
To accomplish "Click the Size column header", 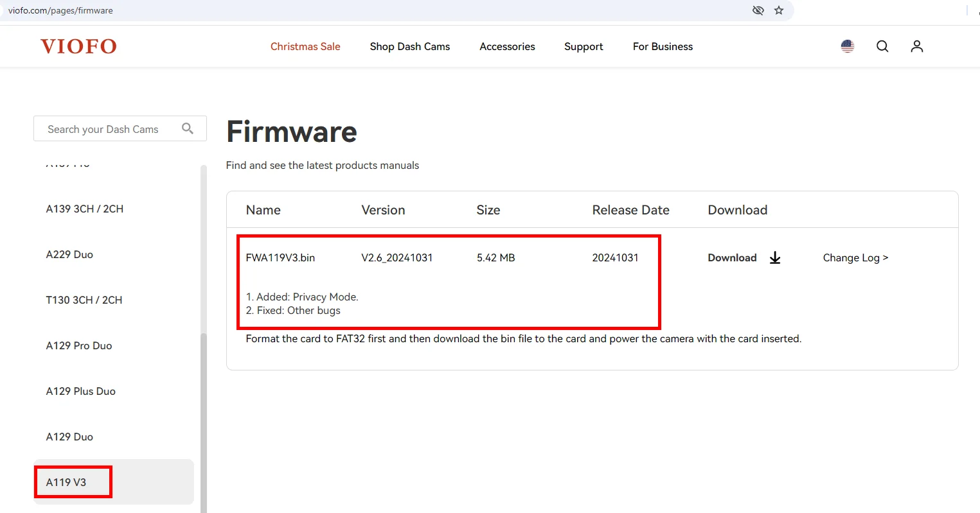I will coord(488,210).
